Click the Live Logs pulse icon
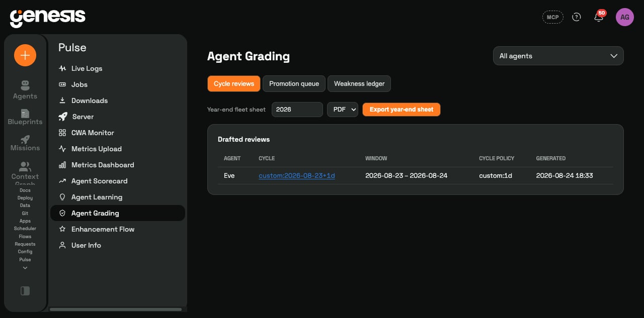This screenshot has width=644, height=318. point(62,68)
